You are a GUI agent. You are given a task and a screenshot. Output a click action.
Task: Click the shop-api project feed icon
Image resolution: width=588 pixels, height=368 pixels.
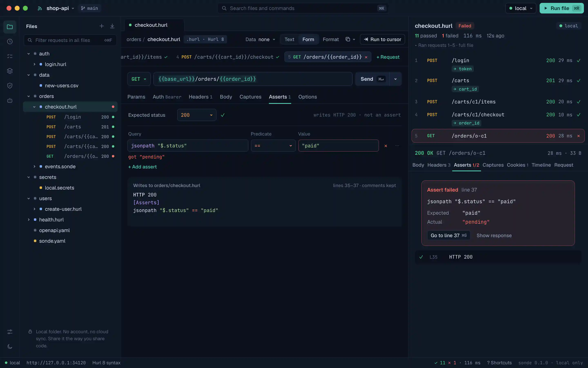[40, 8]
